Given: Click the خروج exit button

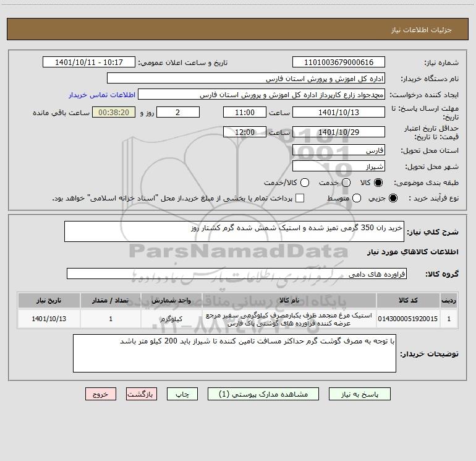Looking at the screenshot, I should point(101,394).
